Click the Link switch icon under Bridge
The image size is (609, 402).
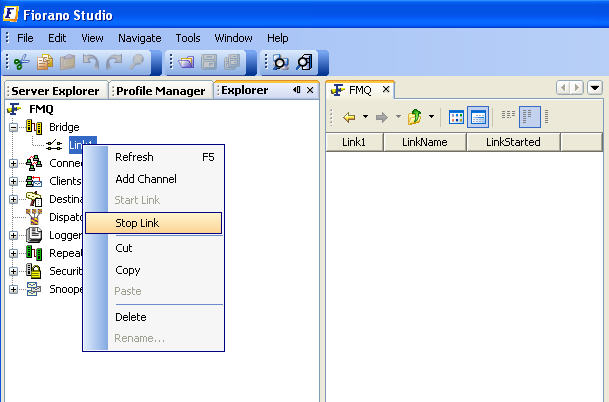(x=54, y=145)
